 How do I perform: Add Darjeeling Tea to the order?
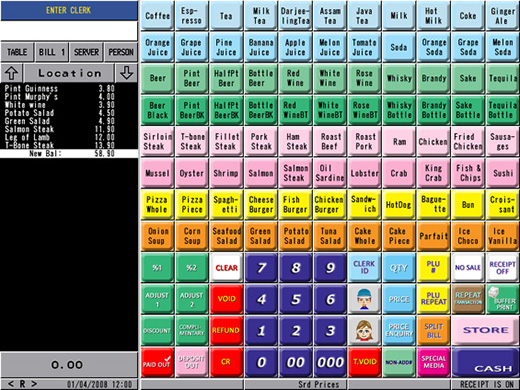[295, 16]
